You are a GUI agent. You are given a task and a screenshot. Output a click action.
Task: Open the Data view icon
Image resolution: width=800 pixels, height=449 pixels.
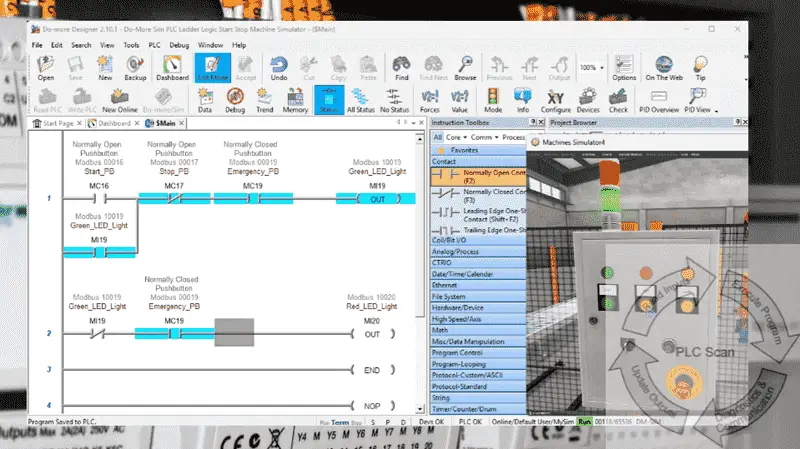pyautogui.click(x=205, y=100)
